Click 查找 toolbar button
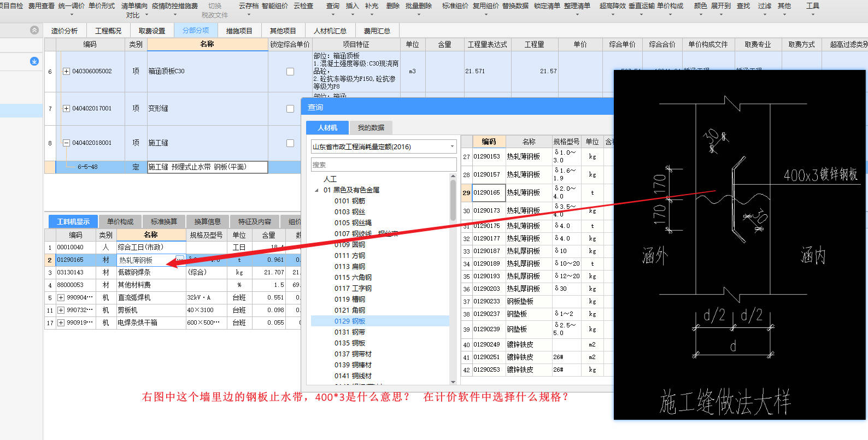The height and width of the screenshot is (440, 868). 743,6
